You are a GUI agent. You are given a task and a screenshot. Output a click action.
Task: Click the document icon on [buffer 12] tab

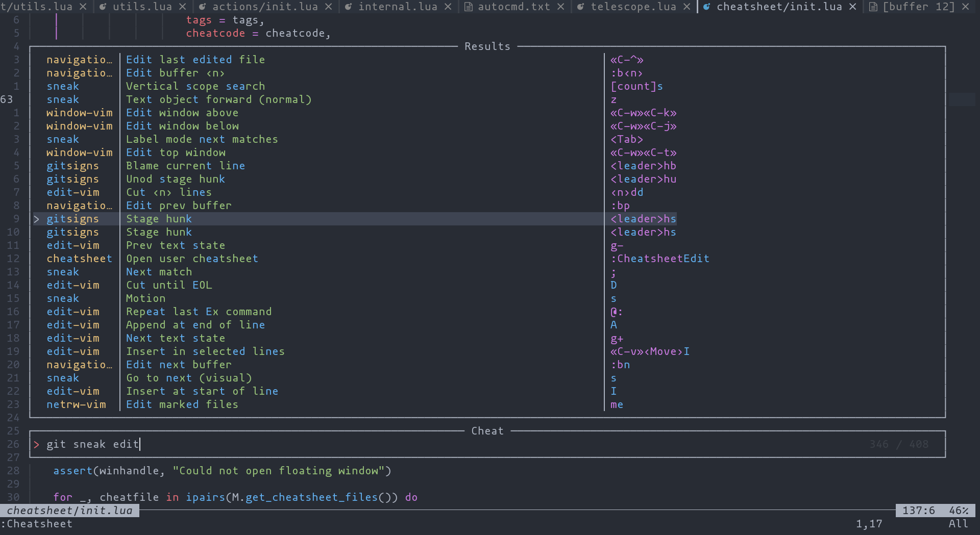tap(873, 7)
